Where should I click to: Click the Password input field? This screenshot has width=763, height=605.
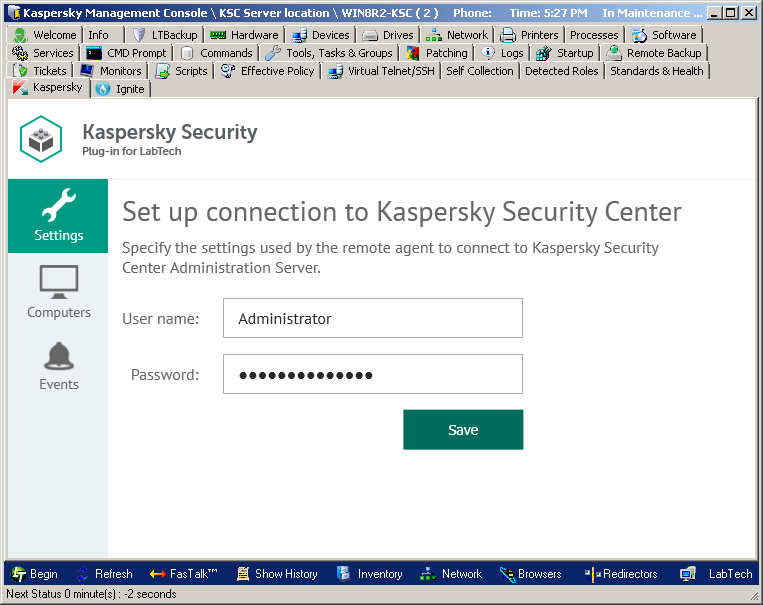pyautogui.click(x=372, y=375)
